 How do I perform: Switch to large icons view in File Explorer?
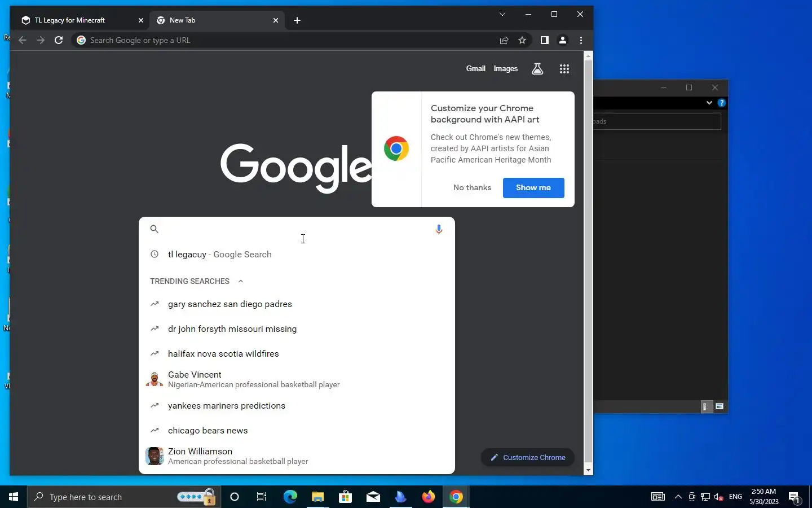point(720,406)
